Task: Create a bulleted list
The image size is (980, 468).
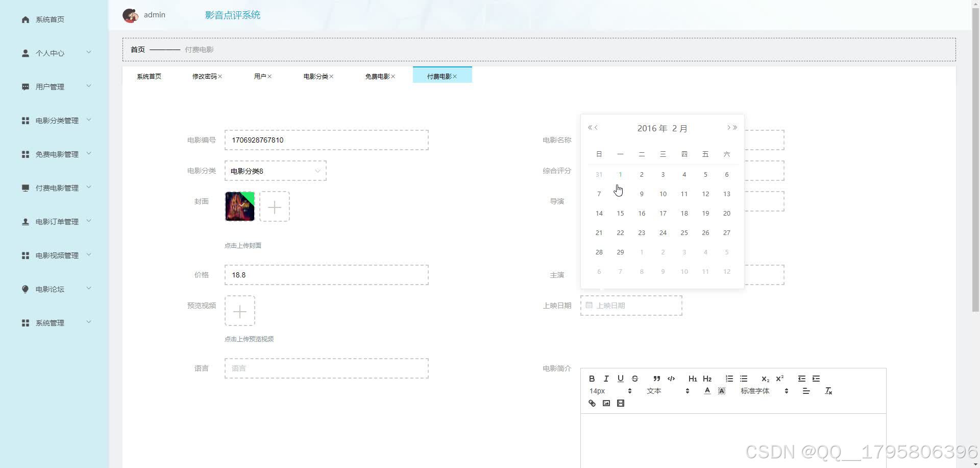Action: click(x=743, y=379)
